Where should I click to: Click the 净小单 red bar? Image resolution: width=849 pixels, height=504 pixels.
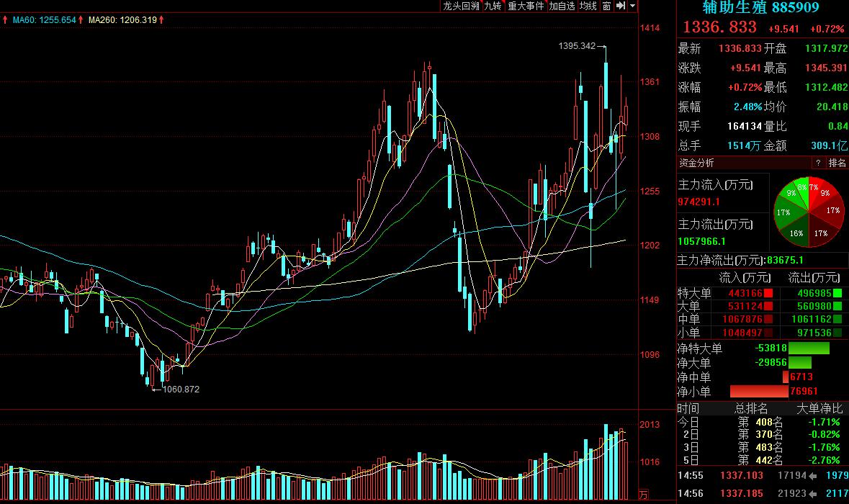(x=759, y=392)
